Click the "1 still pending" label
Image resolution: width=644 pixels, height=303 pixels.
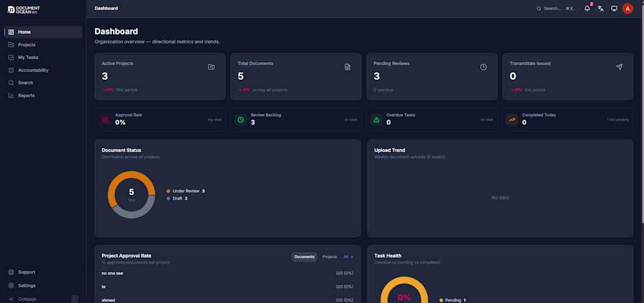click(x=618, y=120)
